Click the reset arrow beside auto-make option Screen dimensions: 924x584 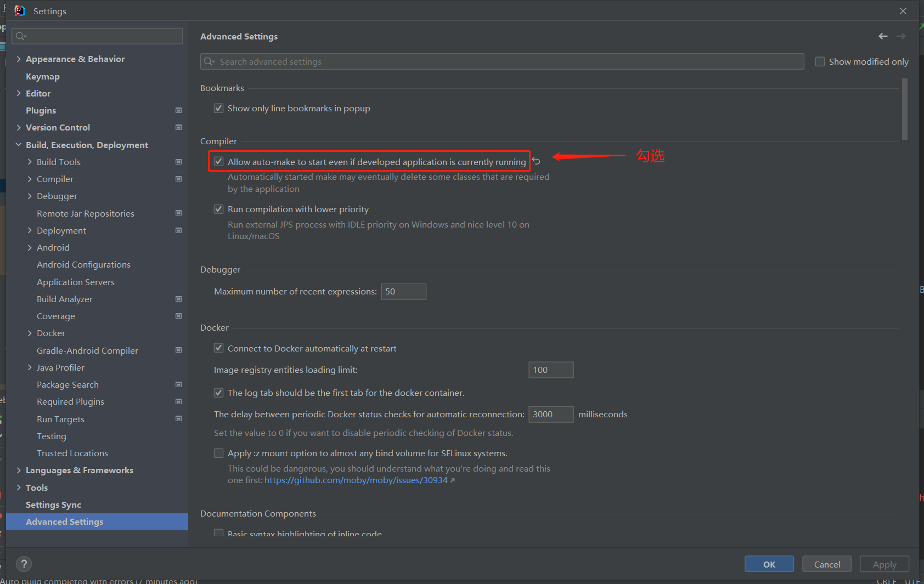[537, 161]
